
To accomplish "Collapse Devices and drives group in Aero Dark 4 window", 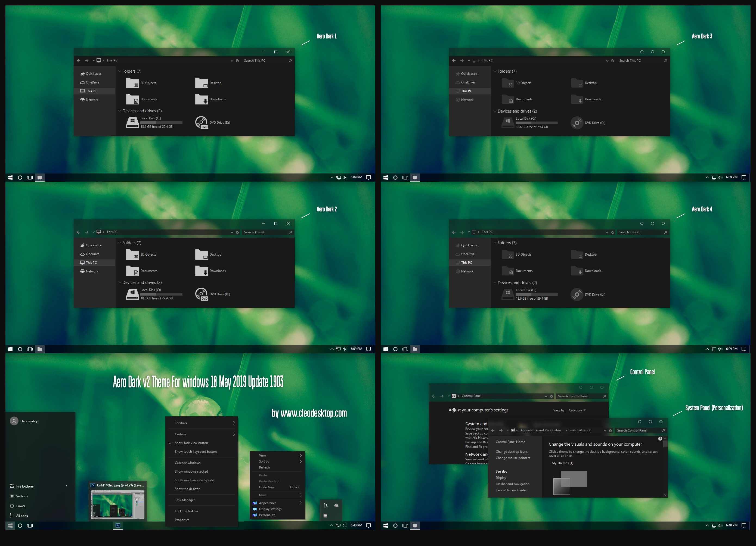I will (x=495, y=283).
